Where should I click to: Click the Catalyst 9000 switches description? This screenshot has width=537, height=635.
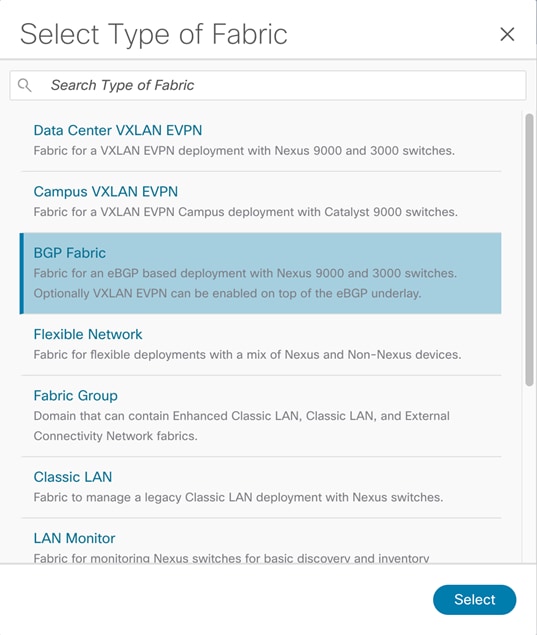coord(245,212)
